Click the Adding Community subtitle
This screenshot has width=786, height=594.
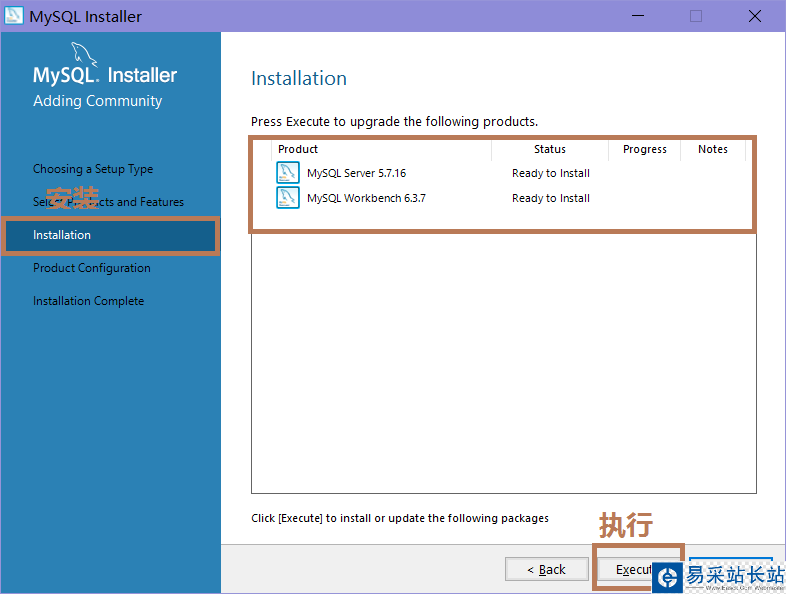pyautogui.click(x=98, y=101)
